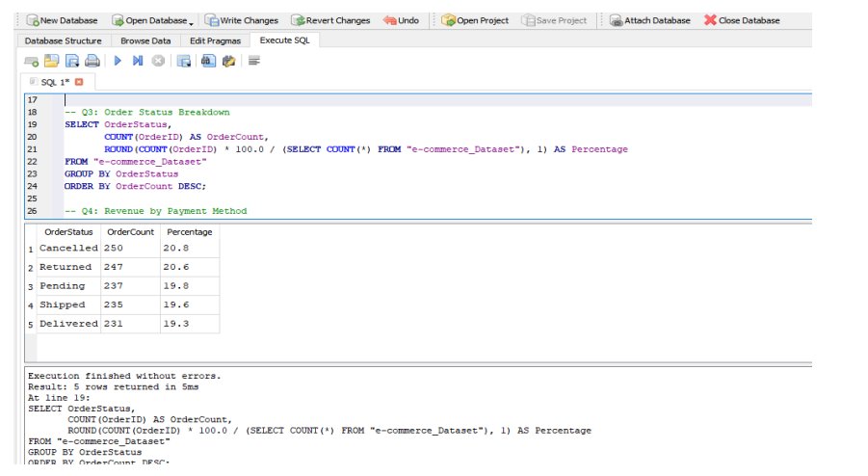Click Open Project in the toolbar

click(x=475, y=20)
